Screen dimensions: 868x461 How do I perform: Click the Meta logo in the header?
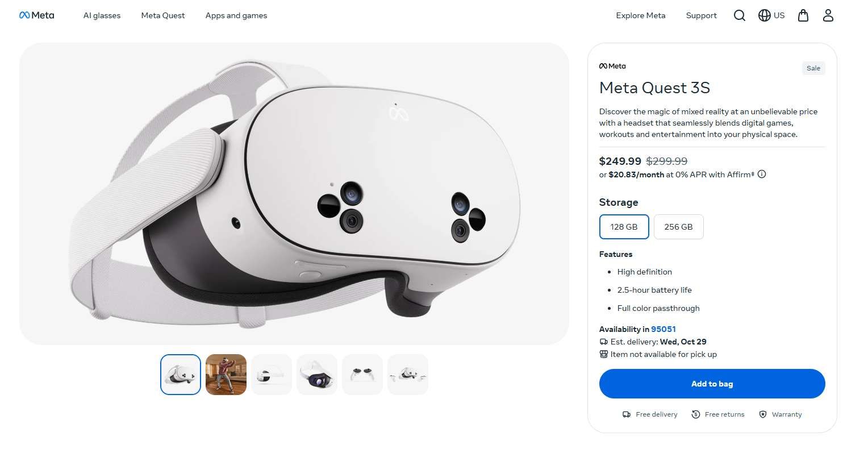(x=37, y=15)
